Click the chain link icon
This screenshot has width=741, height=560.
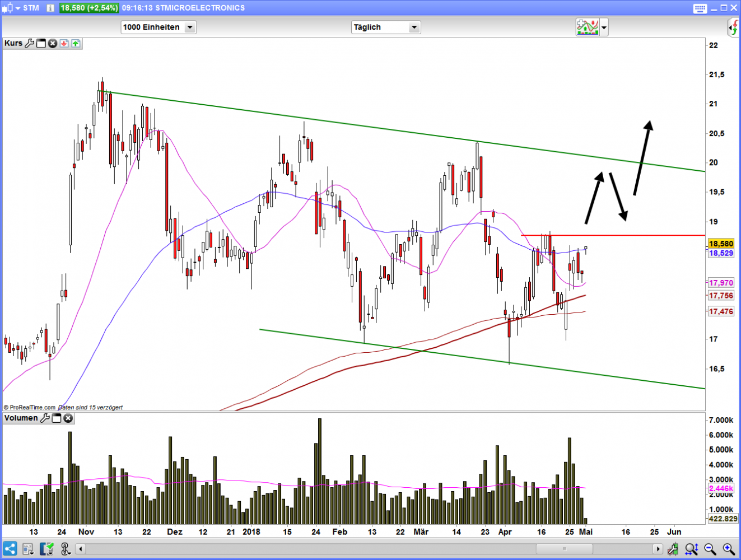(64, 549)
